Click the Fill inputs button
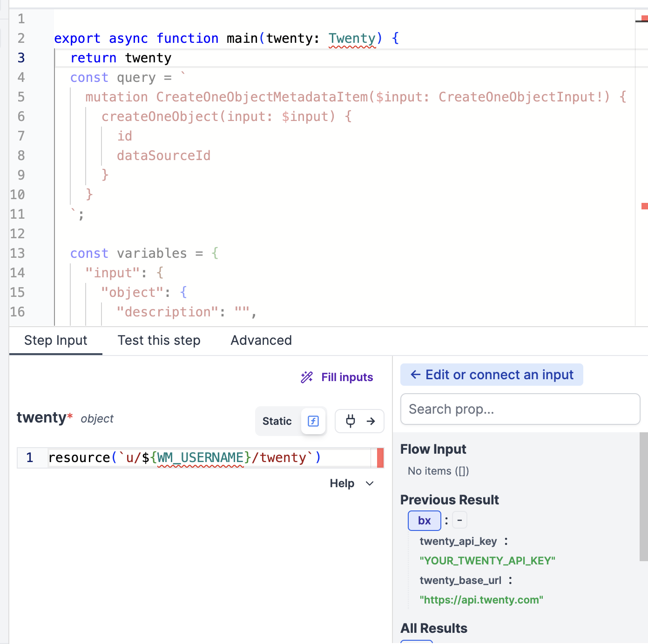 (x=347, y=377)
